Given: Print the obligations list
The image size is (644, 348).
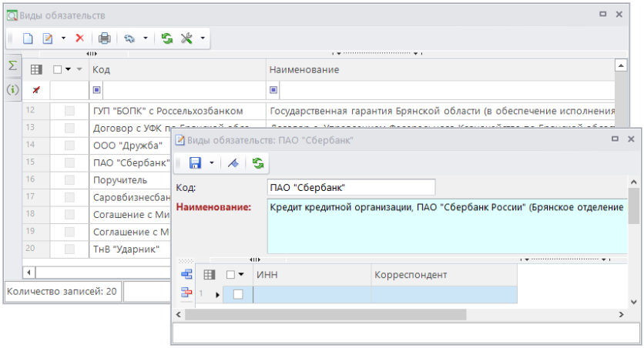Looking at the screenshot, I should (105, 38).
